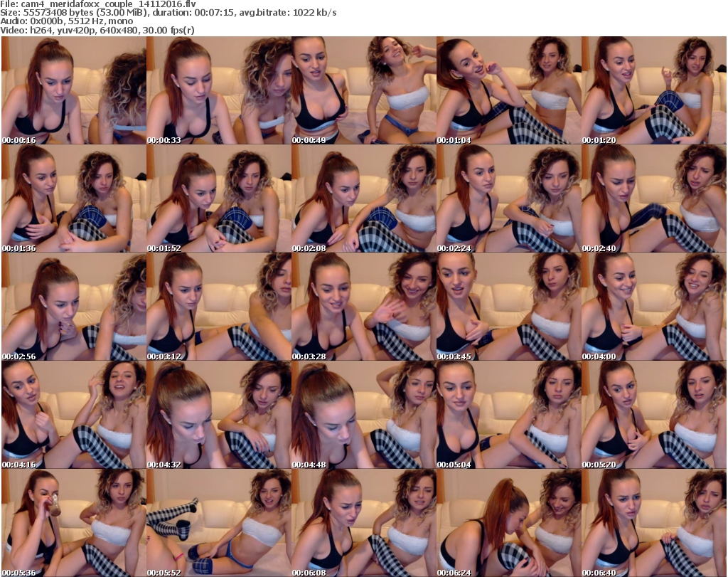Click the 00:01:04 frame thumbnail
728x577 pixels.
508,91
